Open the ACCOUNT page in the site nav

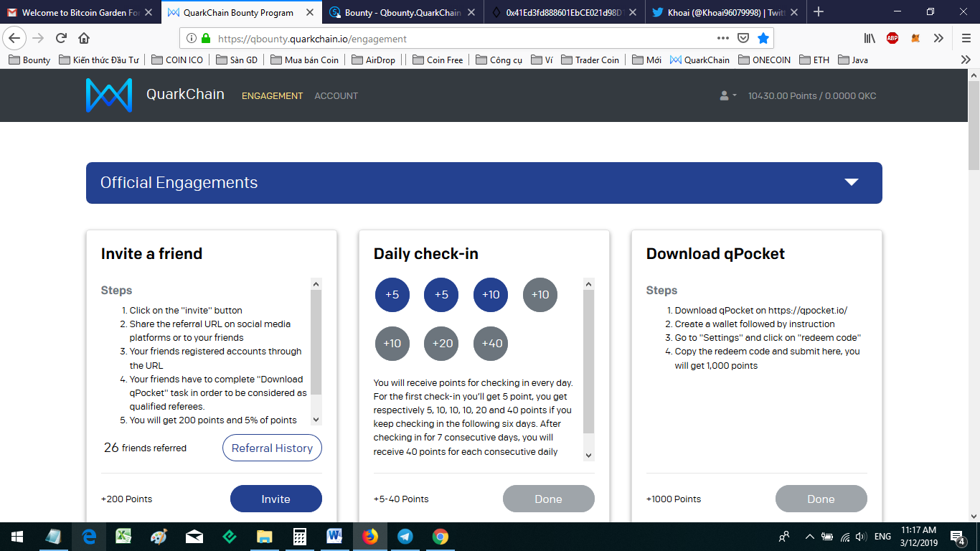point(336,95)
